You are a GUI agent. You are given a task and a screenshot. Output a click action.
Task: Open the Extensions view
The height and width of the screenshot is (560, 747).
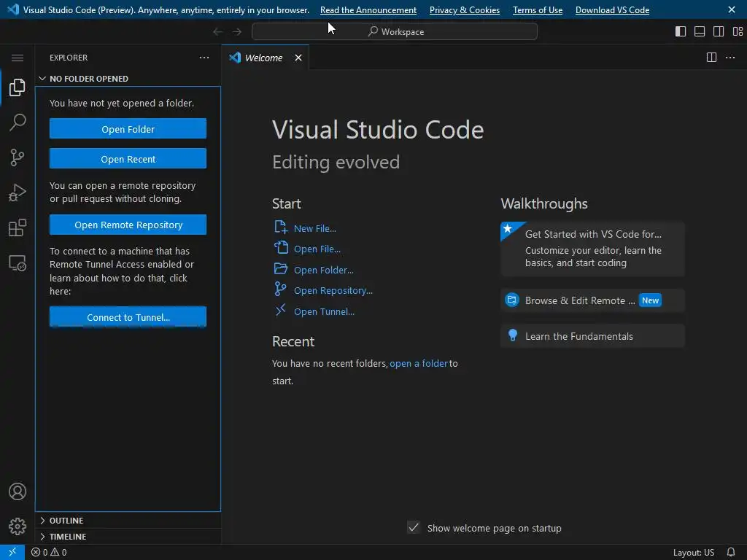[18, 227]
